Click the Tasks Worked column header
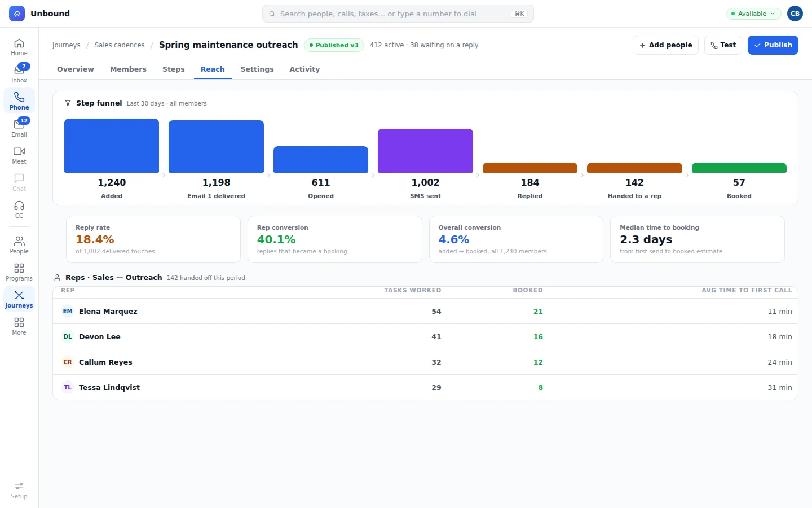The width and height of the screenshot is (812, 508). (413, 290)
